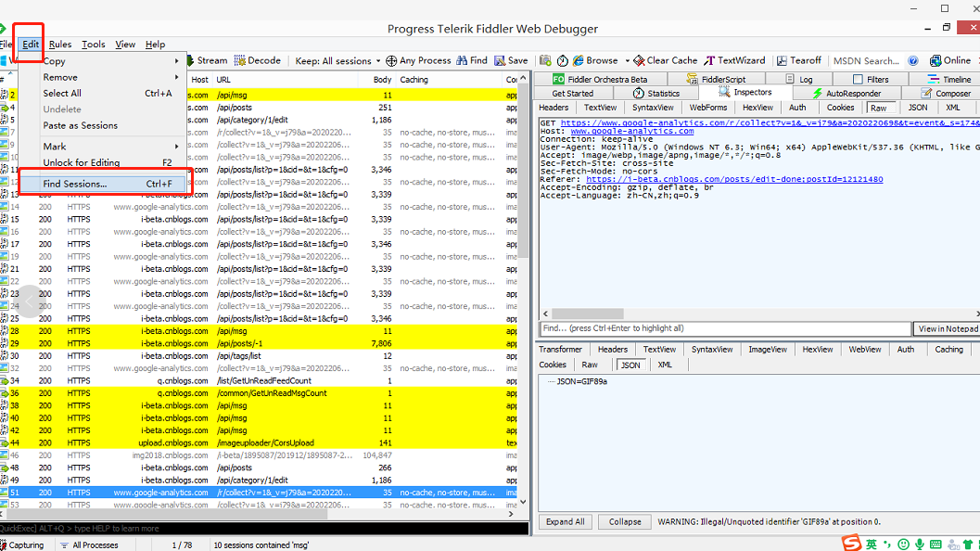Viewport: 980px width, 551px height.
Task: Click the Referer cnblogs edit-done link
Action: 734,179
